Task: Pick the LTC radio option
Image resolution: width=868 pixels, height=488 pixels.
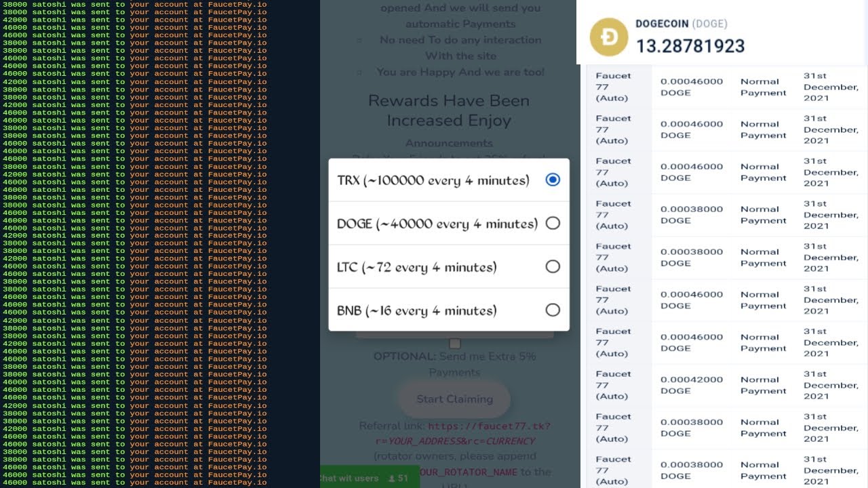Action: [553, 266]
